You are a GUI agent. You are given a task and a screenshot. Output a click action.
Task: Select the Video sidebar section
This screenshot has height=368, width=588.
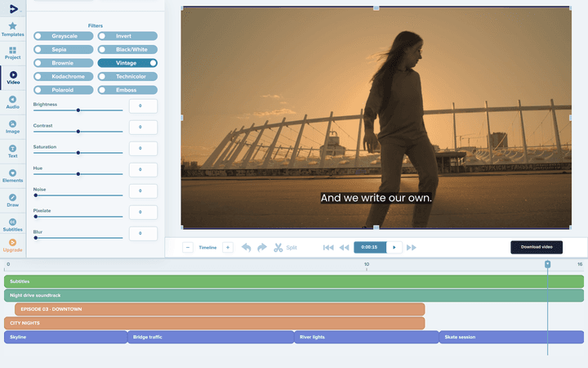pyautogui.click(x=13, y=78)
